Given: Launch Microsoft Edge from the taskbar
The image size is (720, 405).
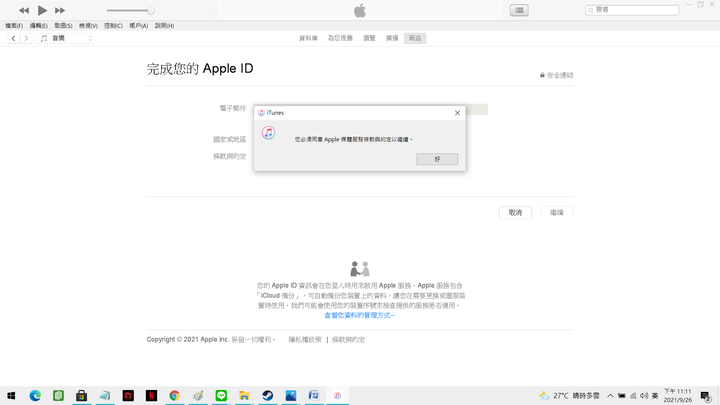Looking at the screenshot, I should pyautogui.click(x=35, y=395).
